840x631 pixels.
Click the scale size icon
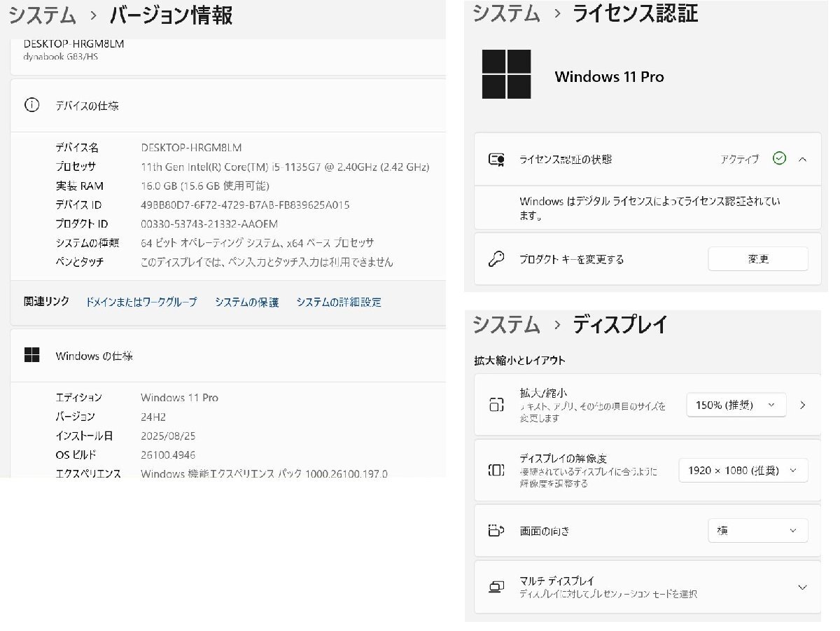coord(496,404)
